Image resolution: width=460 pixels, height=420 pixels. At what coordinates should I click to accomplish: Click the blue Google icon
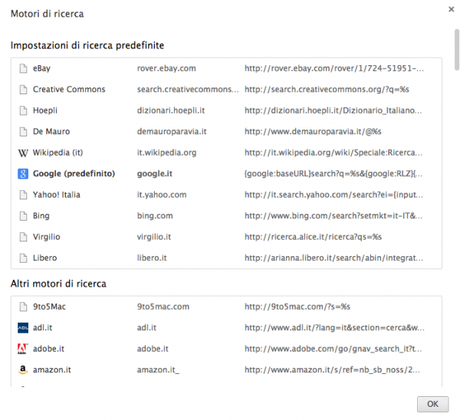(23, 174)
